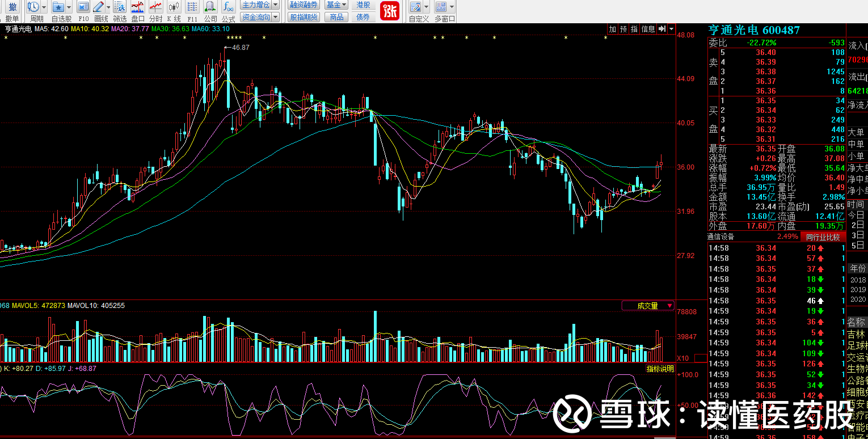Open the 盘口 order book icon
The width and height of the screenshot is (868, 439).
click(x=138, y=7)
